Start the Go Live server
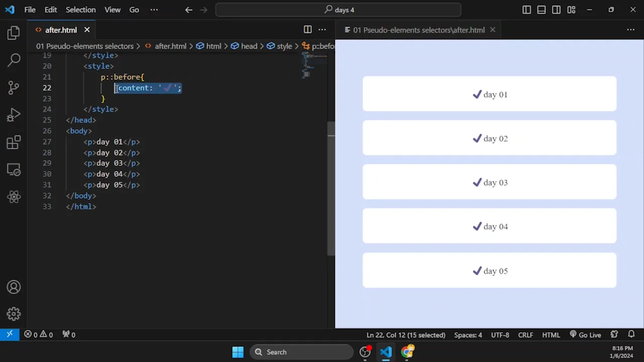The height and width of the screenshot is (362, 644). click(585, 335)
